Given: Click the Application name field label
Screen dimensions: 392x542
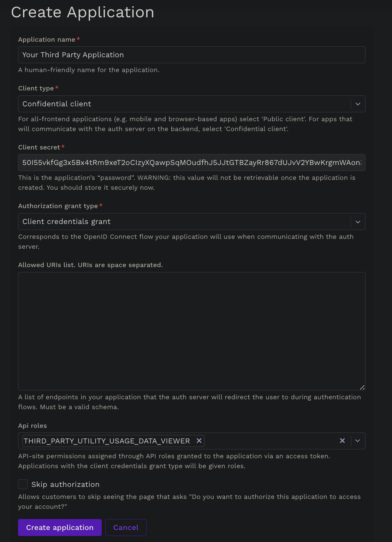Looking at the screenshot, I should tap(47, 40).
